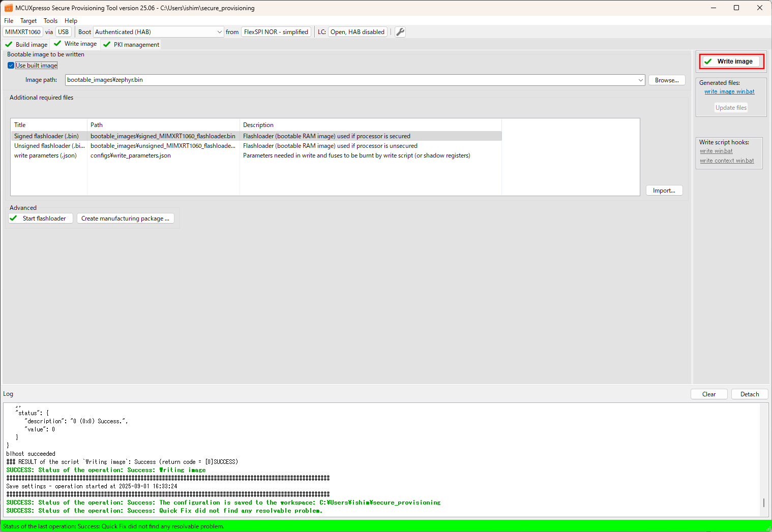Open the File menu

pos(9,21)
